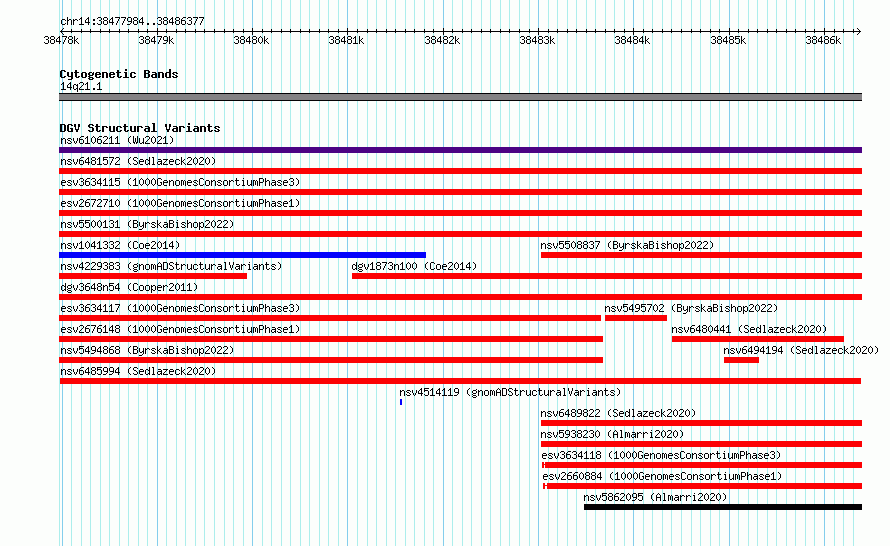
Task: Select the dark purple nsv6106211 variant bar
Action: pyautogui.click(x=460, y=150)
